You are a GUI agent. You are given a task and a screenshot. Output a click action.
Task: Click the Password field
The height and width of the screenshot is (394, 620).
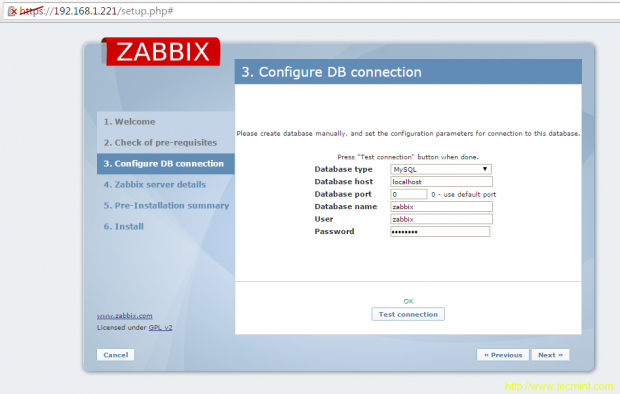pyautogui.click(x=440, y=232)
